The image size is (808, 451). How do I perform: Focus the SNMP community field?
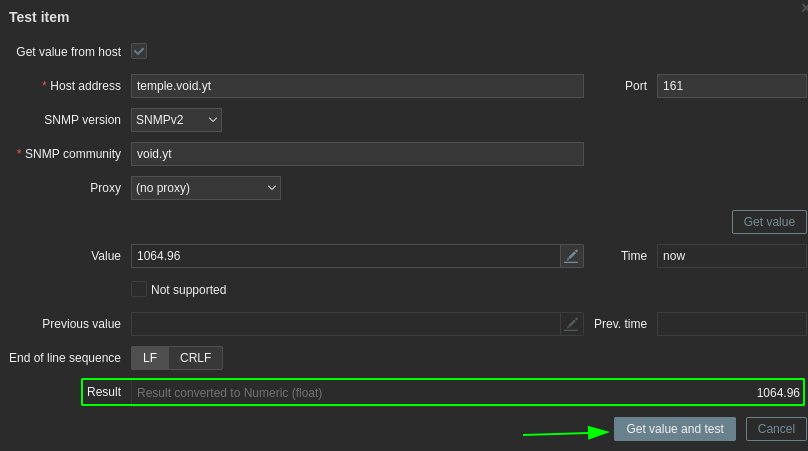click(x=357, y=154)
